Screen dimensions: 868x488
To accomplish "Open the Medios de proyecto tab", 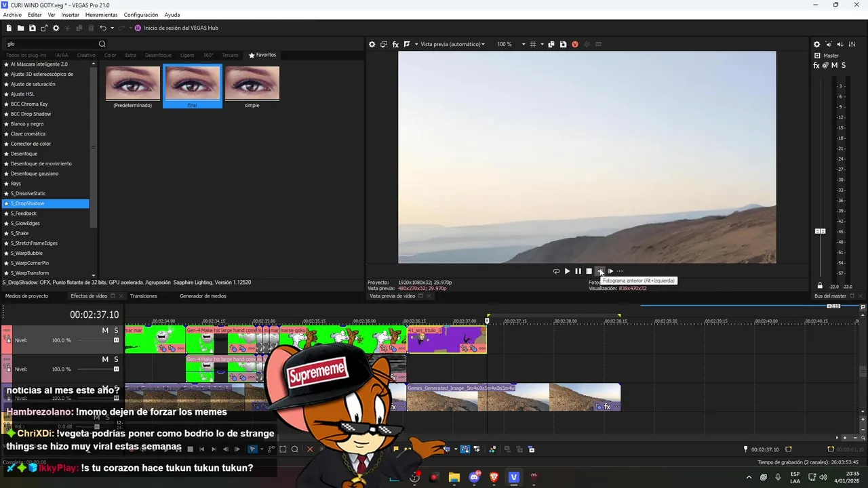I will click(x=27, y=296).
